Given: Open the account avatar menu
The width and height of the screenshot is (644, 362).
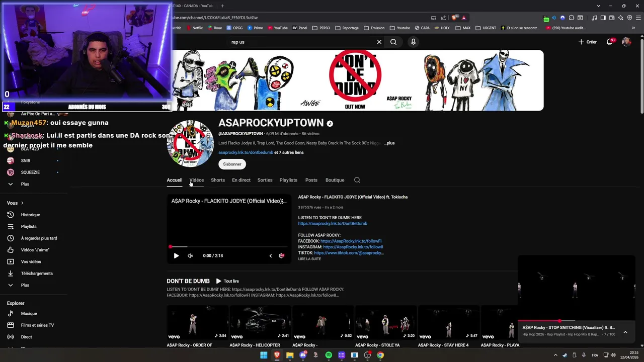Looking at the screenshot, I should 626,42.
